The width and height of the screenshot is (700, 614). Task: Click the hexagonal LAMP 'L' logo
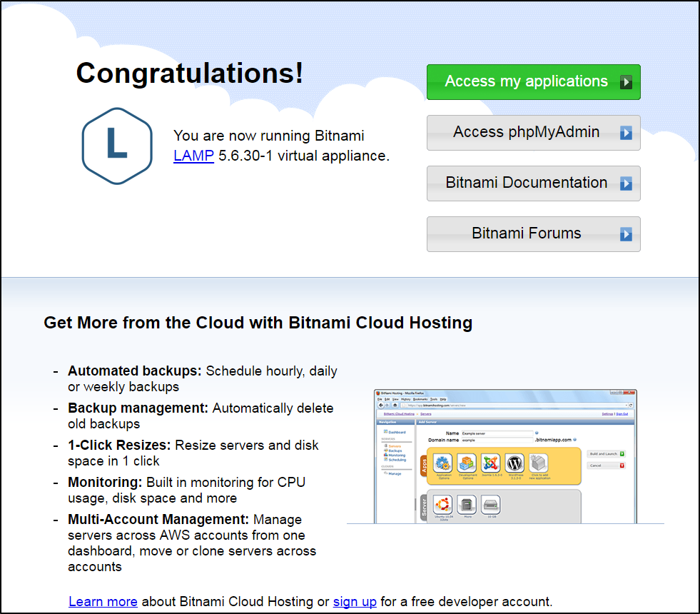(x=118, y=146)
